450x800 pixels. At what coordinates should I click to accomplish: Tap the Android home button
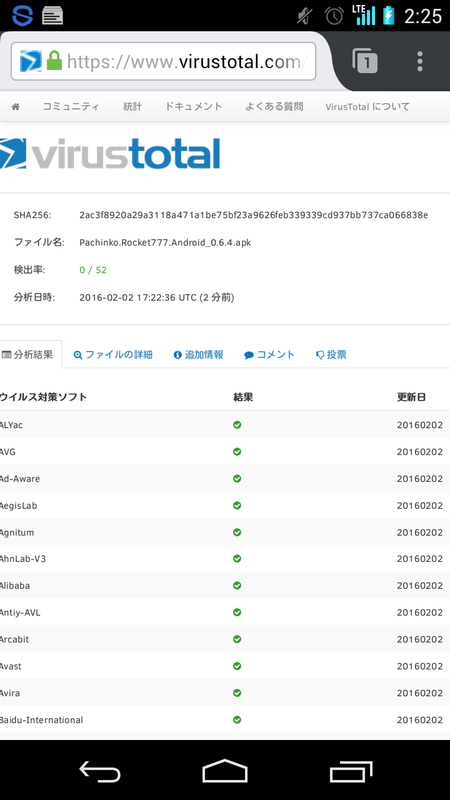pos(224,770)
